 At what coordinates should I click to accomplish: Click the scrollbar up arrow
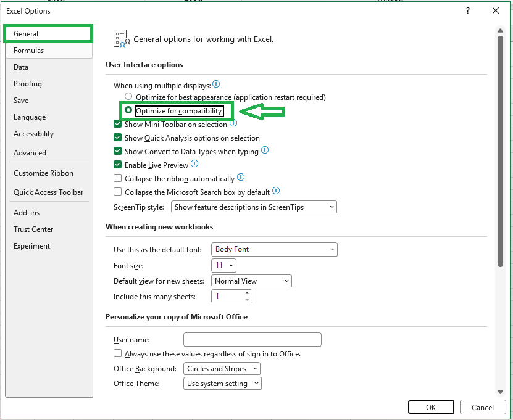[x=500, y=30]
